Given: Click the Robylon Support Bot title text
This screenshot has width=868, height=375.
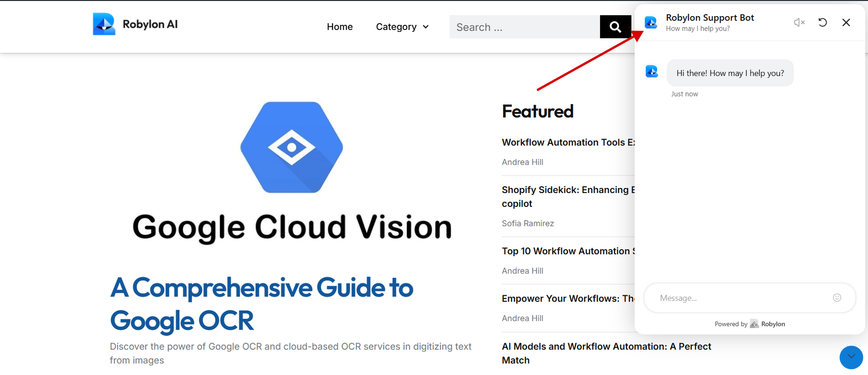Looking at the screenshot, I should pyautogui.click(x=710, y=18).
